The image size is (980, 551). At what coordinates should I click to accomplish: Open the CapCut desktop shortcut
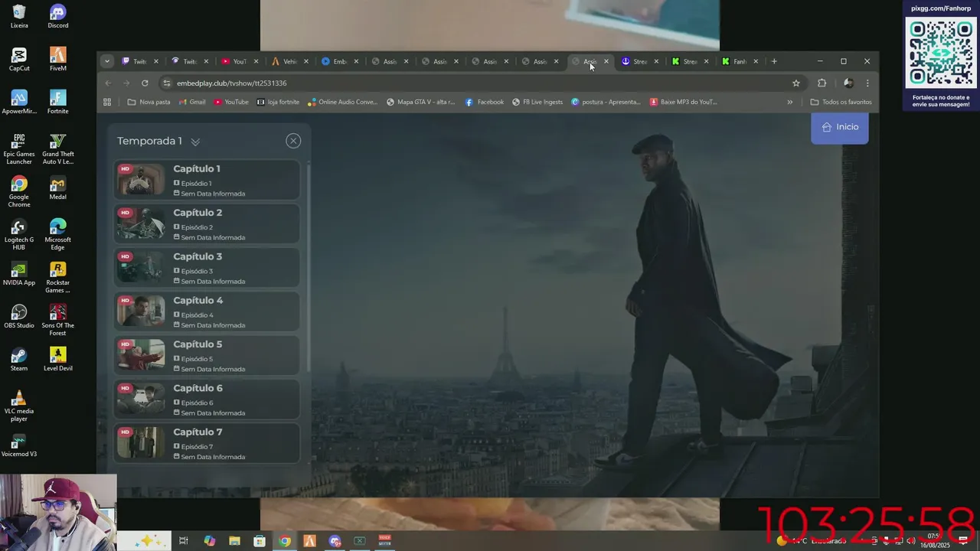[19, 59]
